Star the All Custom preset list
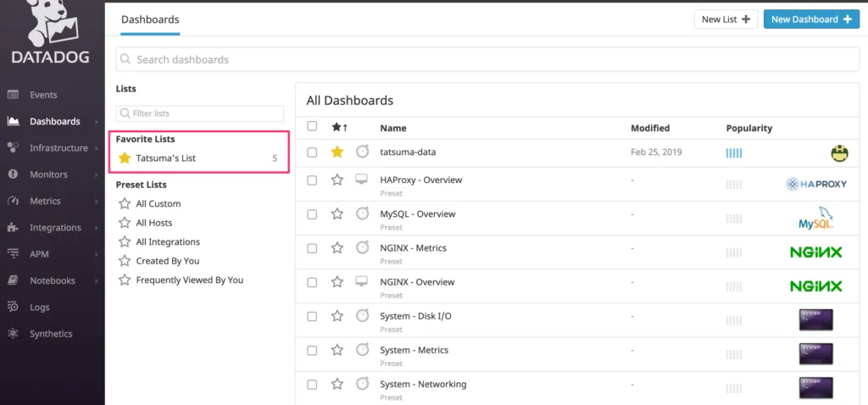The height and width of the screenshot is (405, 868). pos(125,203)
